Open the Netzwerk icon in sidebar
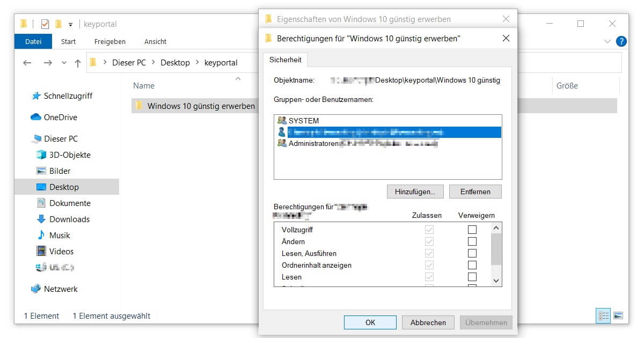This screenshot has width=644, height=338. coord(36,289)
